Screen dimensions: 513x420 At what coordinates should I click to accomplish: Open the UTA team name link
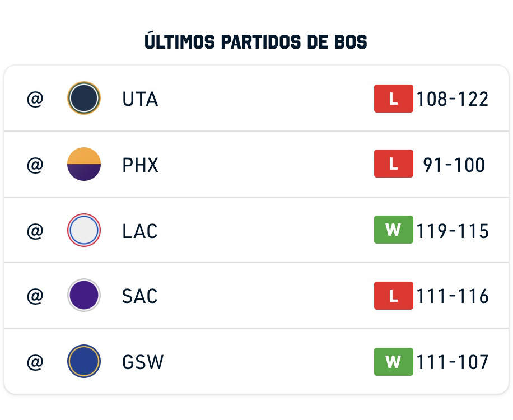coord(140,99)
